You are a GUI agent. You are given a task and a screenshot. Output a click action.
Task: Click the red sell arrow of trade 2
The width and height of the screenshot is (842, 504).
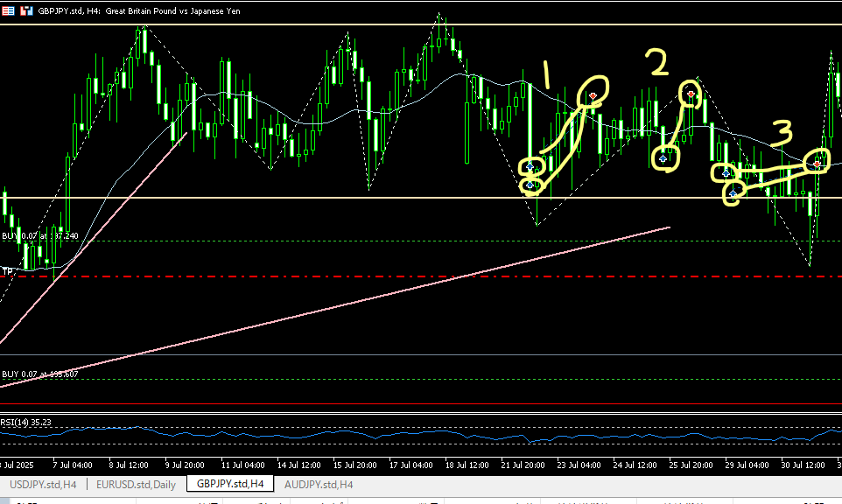pyautogui.click(x=691, y=93)
